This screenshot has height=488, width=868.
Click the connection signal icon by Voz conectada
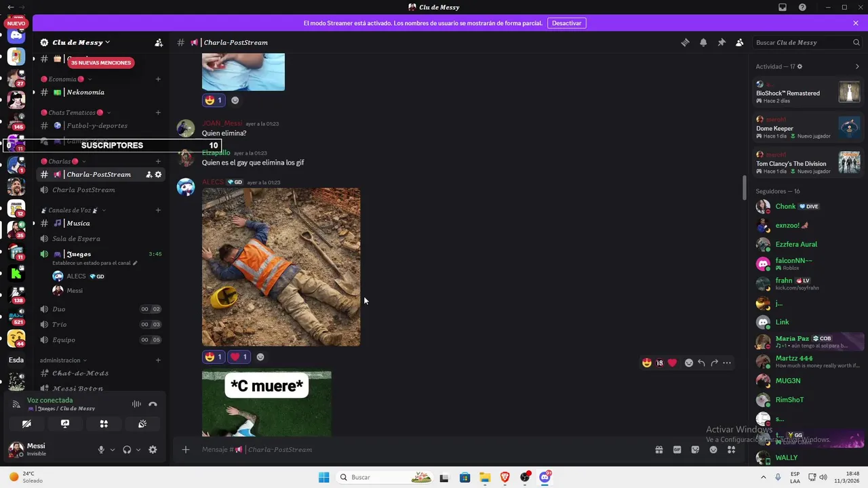tap(16, 404)
